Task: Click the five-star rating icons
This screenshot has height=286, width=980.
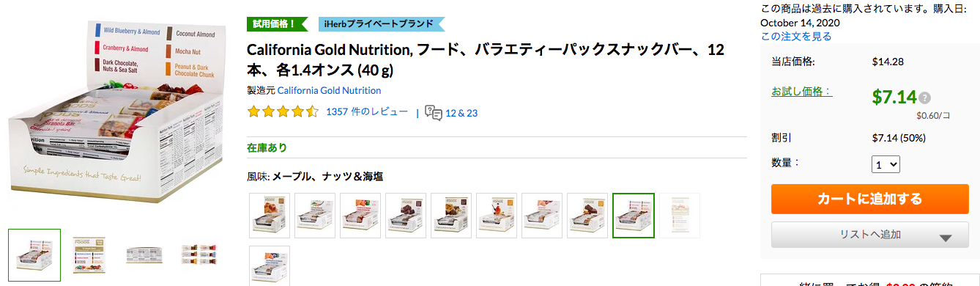Action: pos(283,112)
